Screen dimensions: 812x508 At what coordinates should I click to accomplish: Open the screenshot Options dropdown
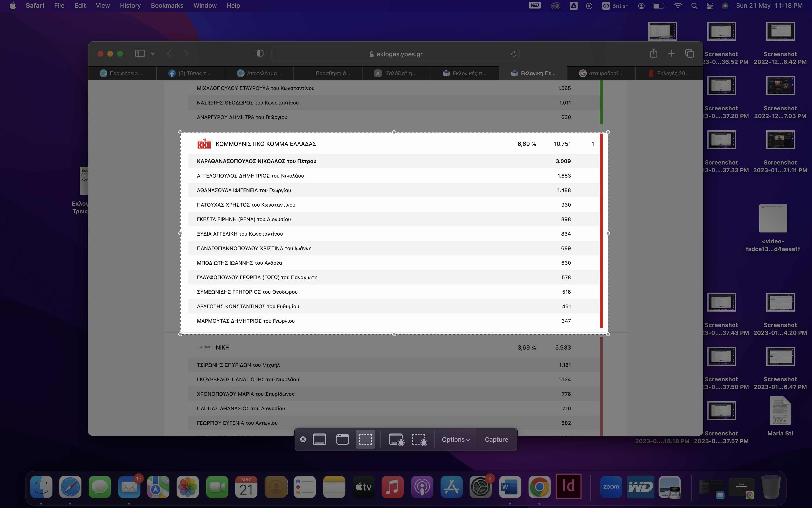click(455, 440)
